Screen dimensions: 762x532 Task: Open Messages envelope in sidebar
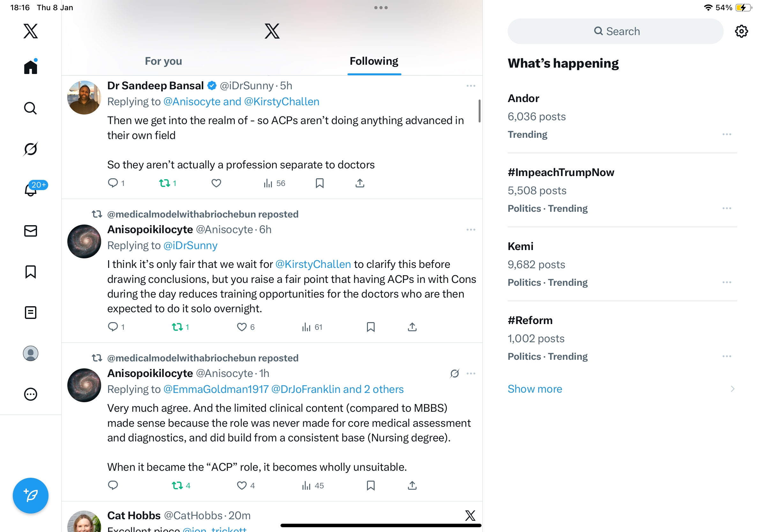tap(31, 231)
